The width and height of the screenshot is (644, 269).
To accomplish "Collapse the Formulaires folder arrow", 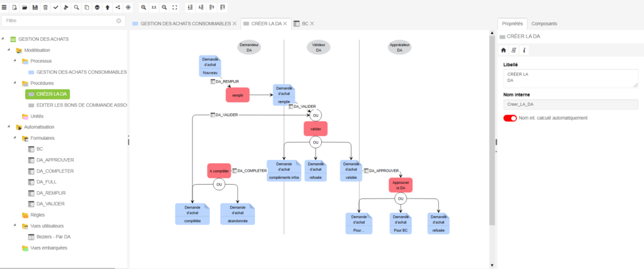I will click(15, 138).
